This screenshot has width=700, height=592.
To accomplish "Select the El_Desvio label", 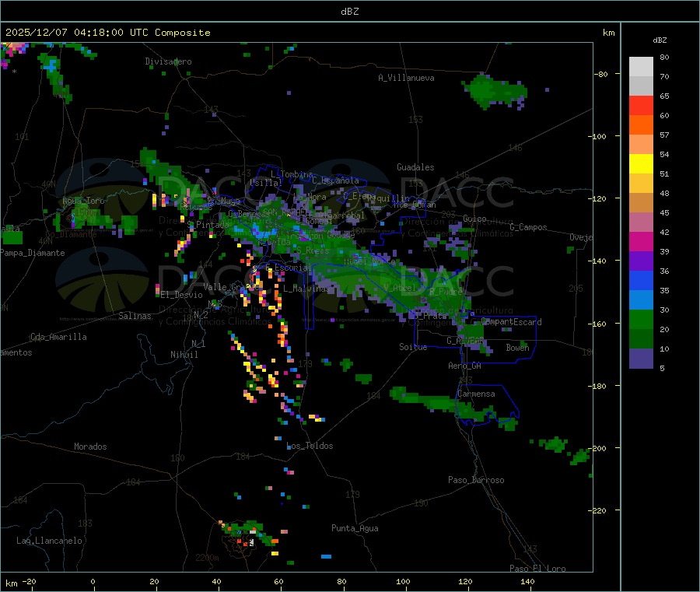I will (182, 295).
